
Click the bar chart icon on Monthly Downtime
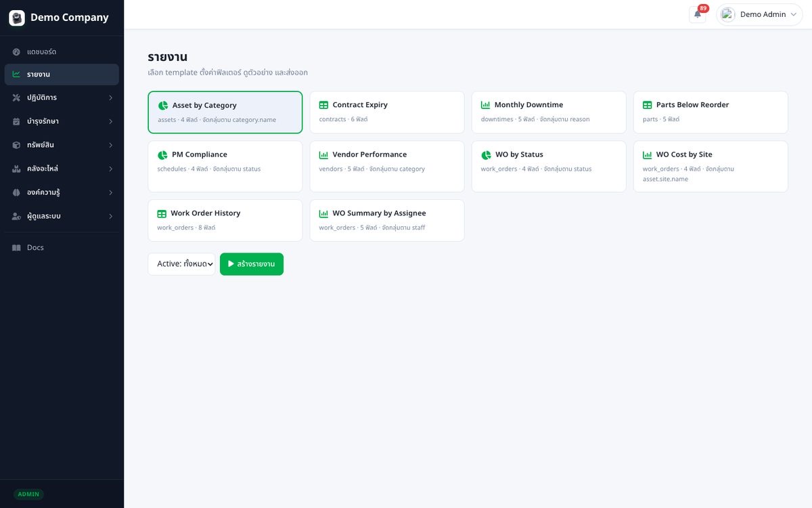point(485,105)
